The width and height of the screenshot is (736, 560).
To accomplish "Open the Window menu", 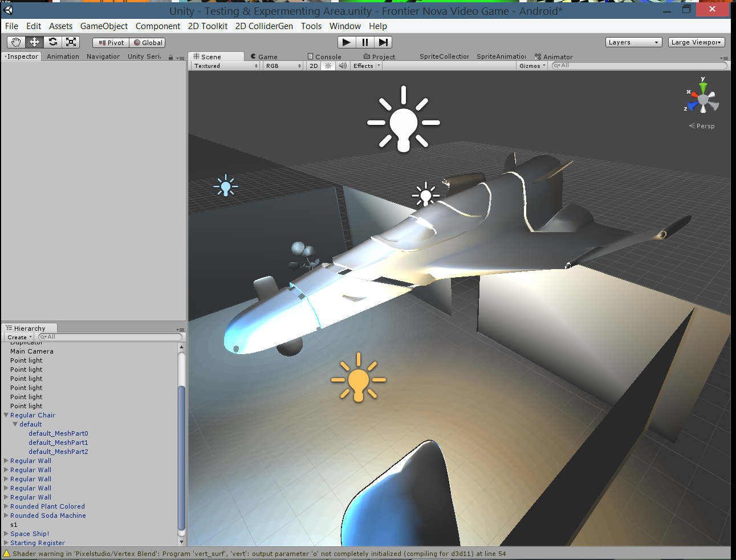I will click(345, 26).
